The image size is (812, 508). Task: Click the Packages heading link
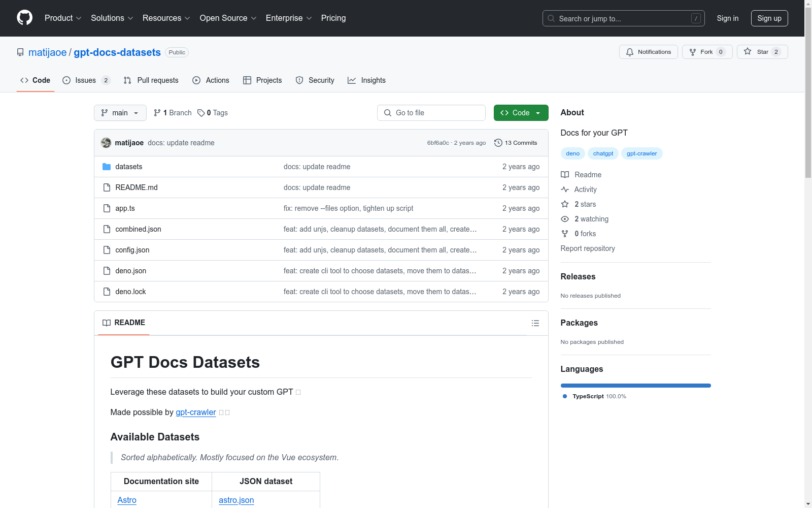(x=579, y=323)
